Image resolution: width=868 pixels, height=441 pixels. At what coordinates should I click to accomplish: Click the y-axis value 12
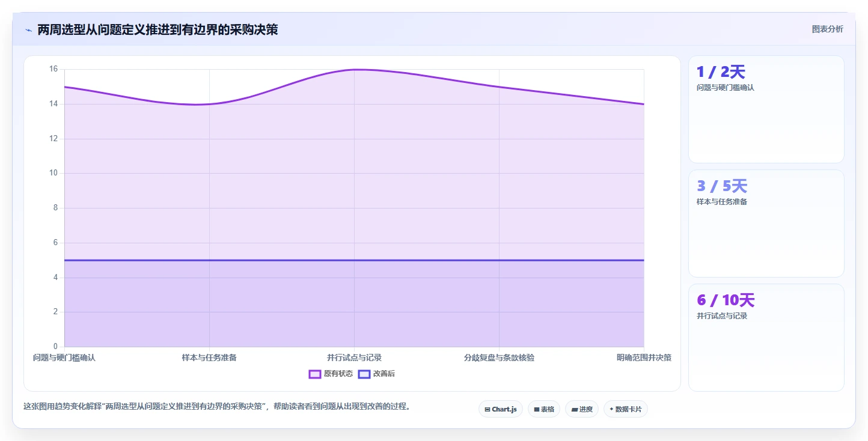pos(53,139)
